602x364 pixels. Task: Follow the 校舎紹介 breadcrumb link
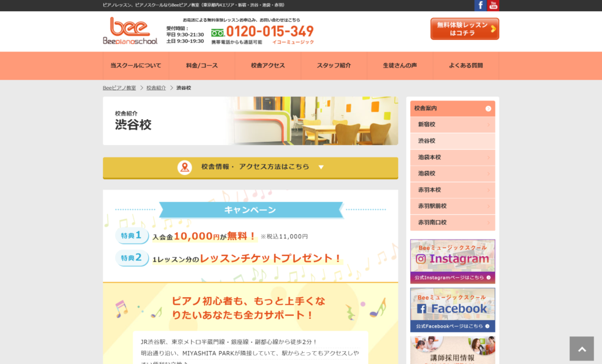coord(156,88)
